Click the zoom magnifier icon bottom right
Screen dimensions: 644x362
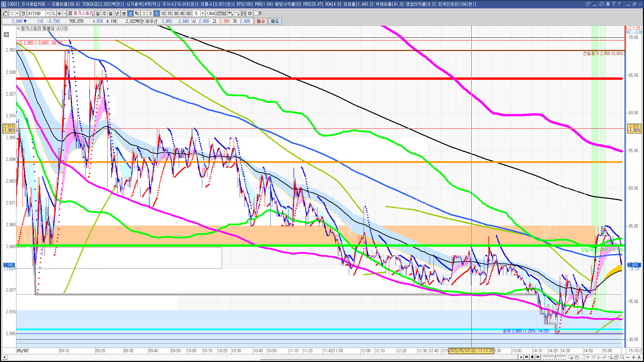click(x=622, y=357)
